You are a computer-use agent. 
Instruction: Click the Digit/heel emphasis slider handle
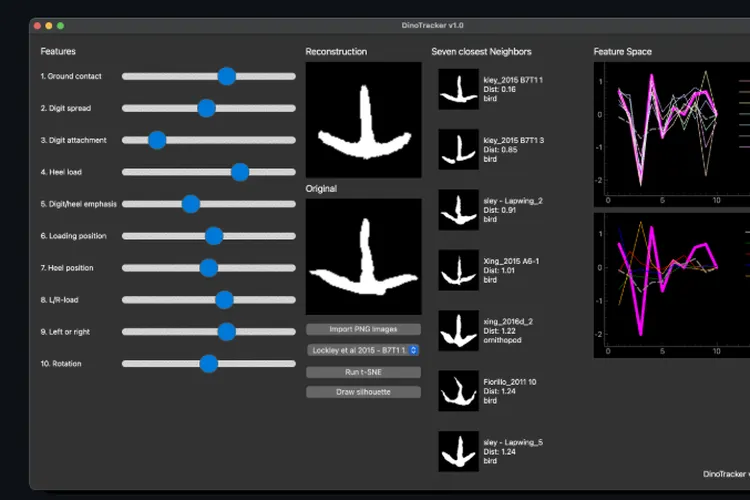[191, 204]
